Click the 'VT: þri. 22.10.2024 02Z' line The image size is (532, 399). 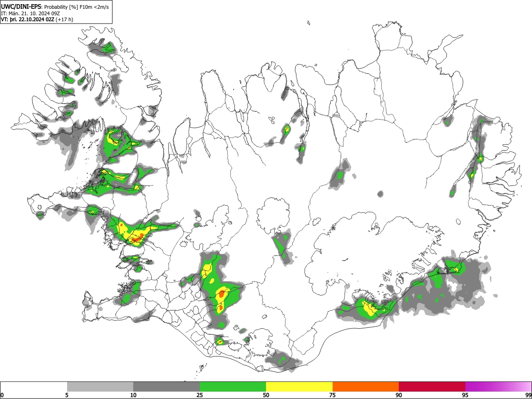(27, 19)
